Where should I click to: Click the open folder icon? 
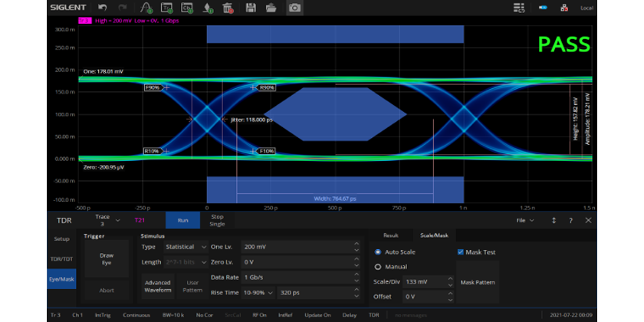coord(271,8)
